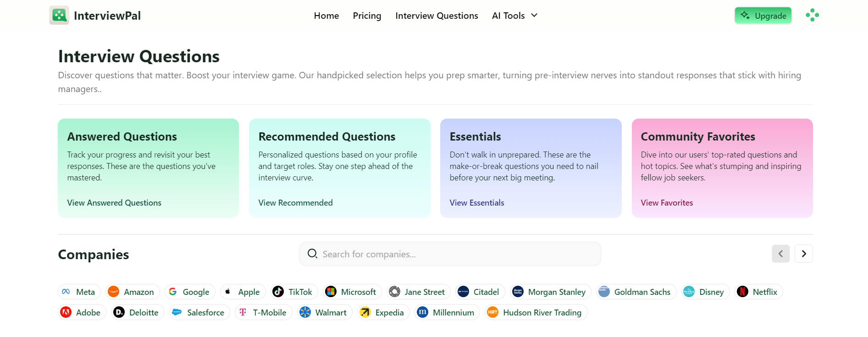Go to next companies page arrow
The image size is (868, 337).
pyautogui.click(x=804, y=254)
